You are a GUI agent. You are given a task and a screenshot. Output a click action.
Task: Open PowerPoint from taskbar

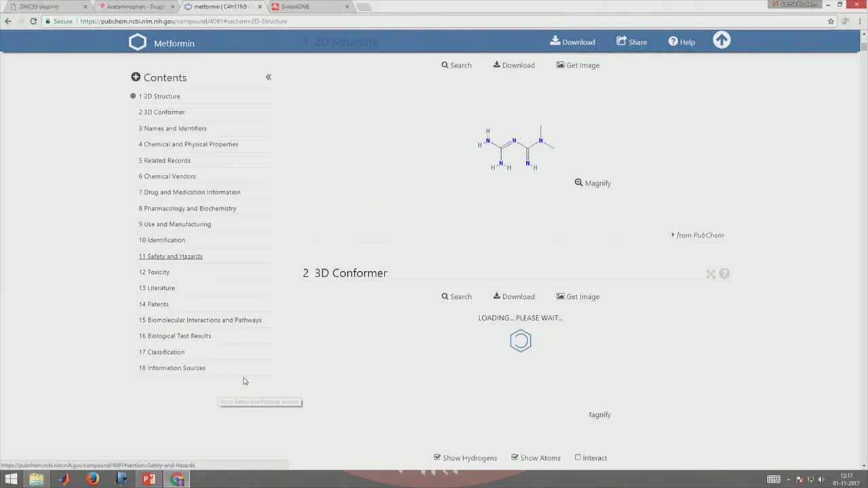tap(149, 479)
